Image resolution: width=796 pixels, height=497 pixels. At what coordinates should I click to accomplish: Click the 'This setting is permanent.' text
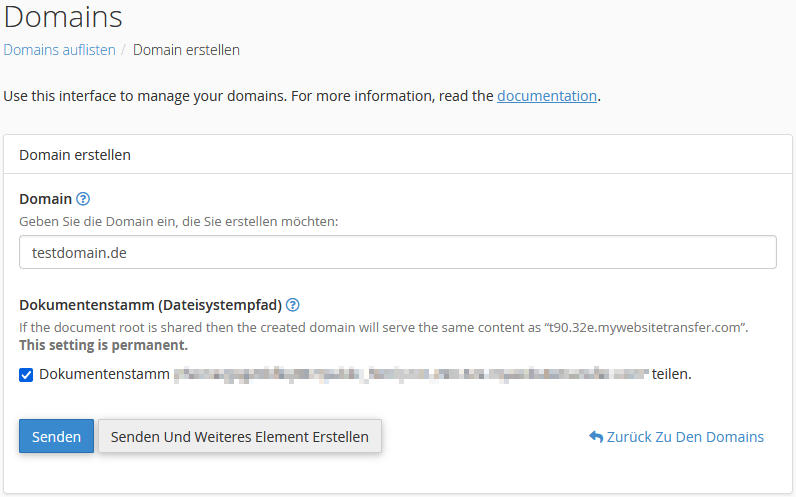tap(104, 345)
